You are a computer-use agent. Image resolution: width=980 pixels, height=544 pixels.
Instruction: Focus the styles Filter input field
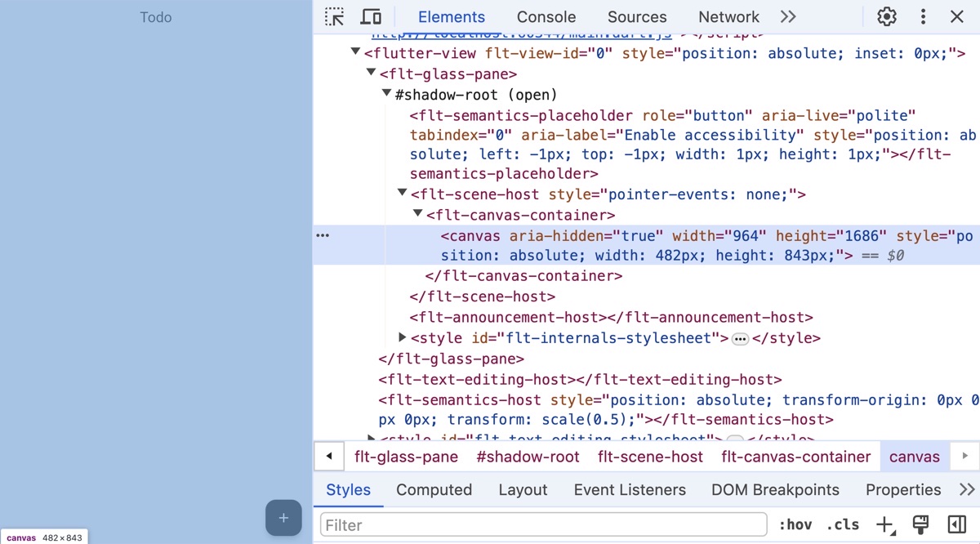(544, 525)
